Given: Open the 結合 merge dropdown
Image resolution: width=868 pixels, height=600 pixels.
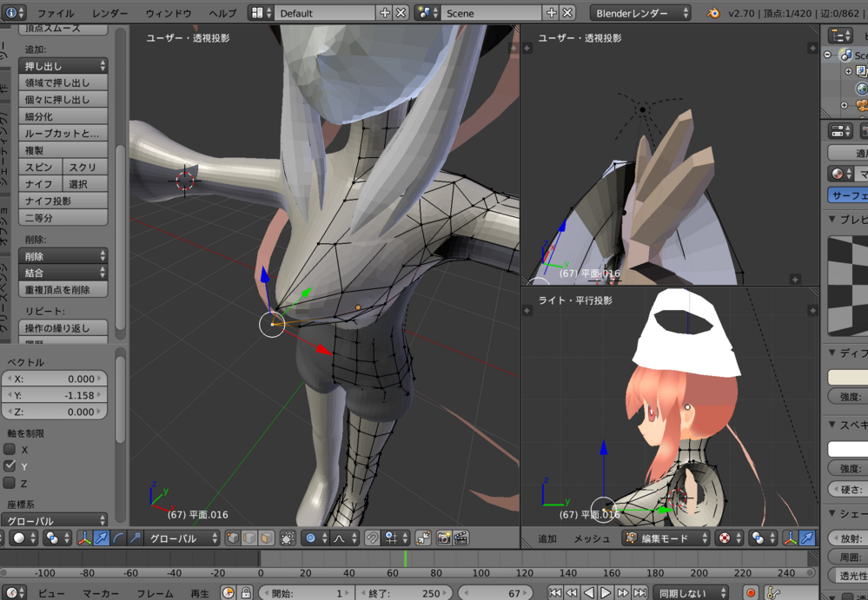Looking at the screenshot, I should tap(63, 273).
